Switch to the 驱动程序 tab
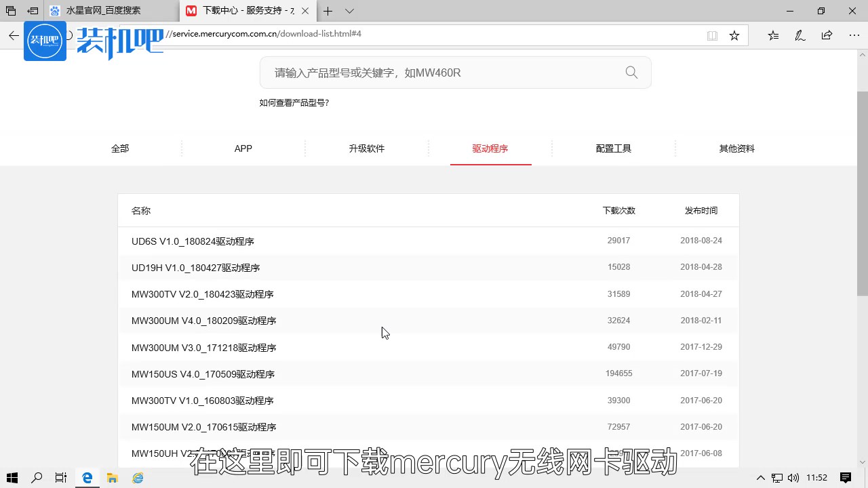This screenshot has height=488, width=868. (490, 148)
